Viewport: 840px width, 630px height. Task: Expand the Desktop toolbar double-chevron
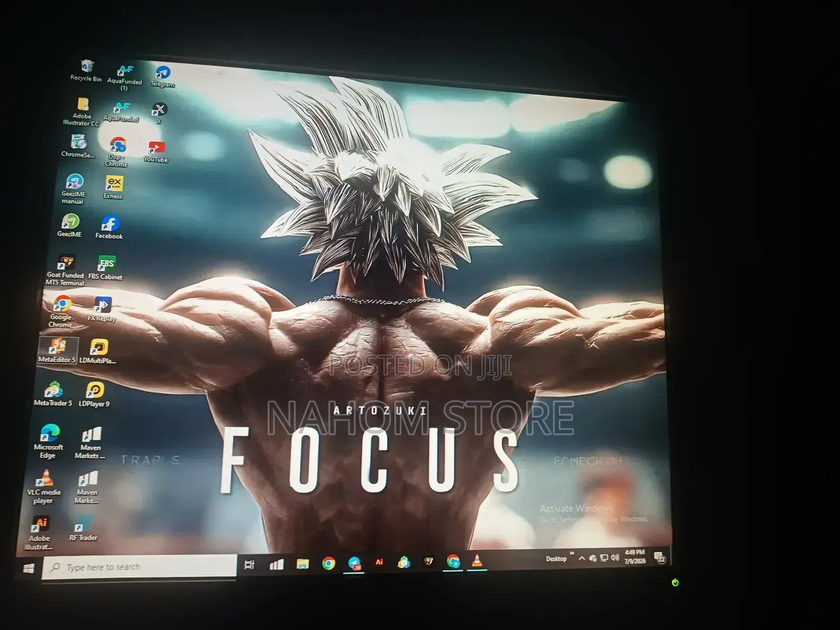click(x=572, y=554)
